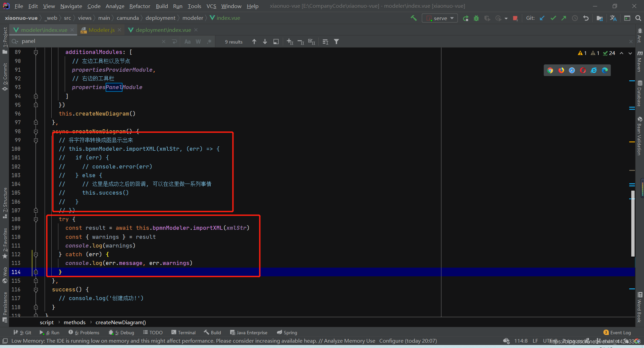The height and width of the screenshot is (348, 644).
Task: Open the VCS menu
Action: click(211, 6)
